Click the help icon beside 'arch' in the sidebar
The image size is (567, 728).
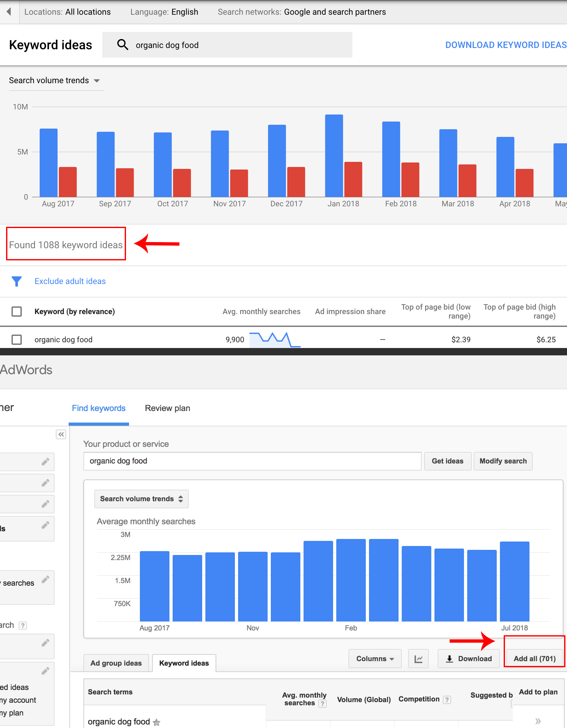[23, 625]
